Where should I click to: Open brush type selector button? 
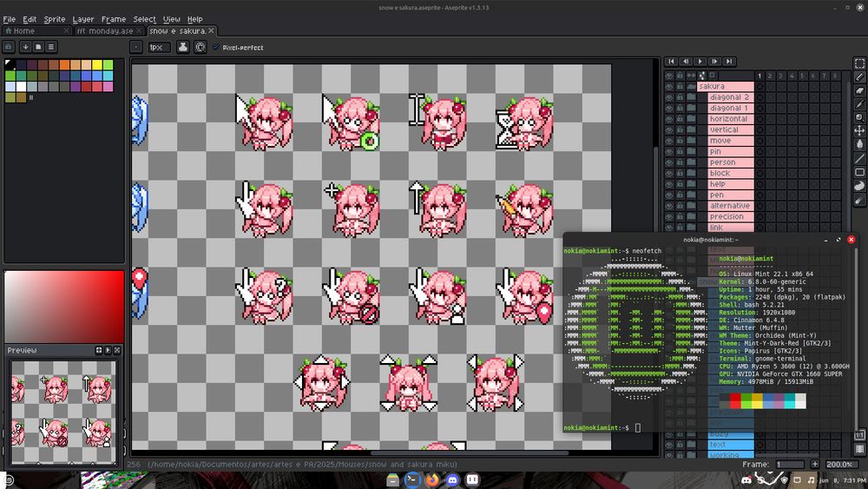[135, 47]
